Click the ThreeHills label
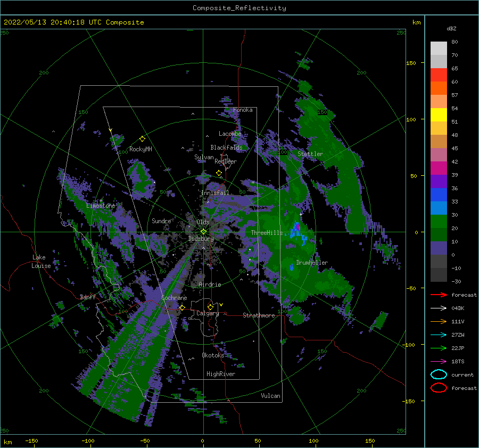 (x=267, y=233)
